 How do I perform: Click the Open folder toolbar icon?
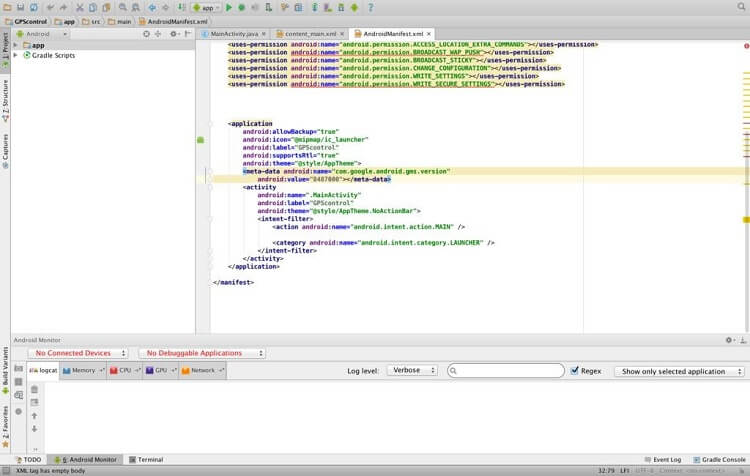7,7
